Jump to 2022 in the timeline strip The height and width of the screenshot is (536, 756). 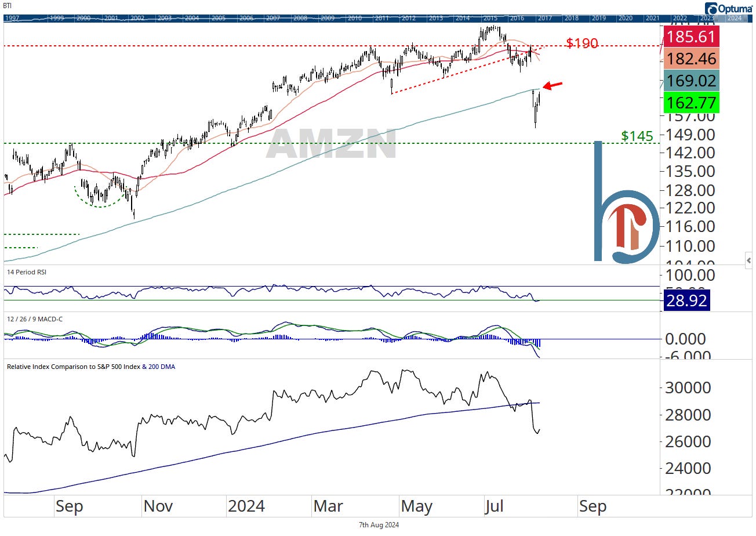(x=679, y=18)
